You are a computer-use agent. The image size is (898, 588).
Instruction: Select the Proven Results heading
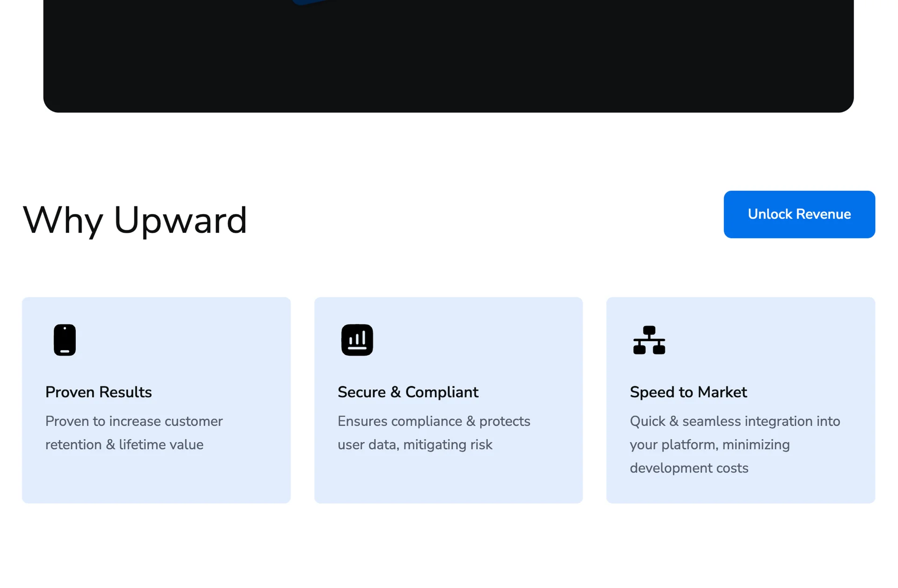click(x=98, y=392)
